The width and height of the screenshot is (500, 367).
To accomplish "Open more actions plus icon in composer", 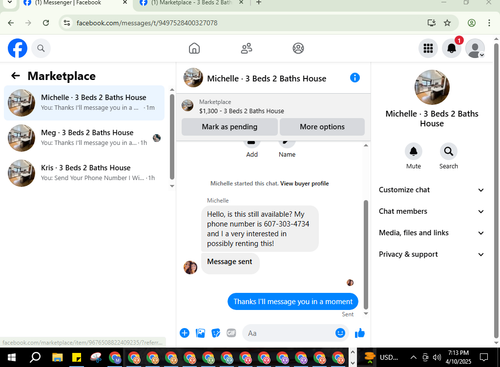I will pyautogui.click(x=184, y=333).
